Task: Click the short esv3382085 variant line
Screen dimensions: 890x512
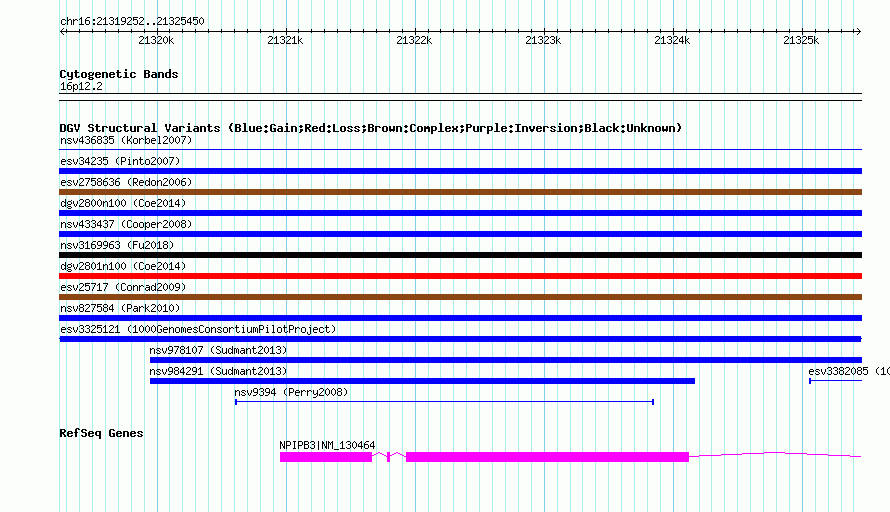Action: (836, 381)
